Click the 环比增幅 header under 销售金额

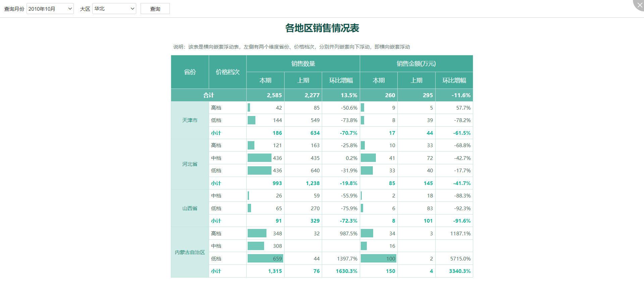click(x=454, y=80)
